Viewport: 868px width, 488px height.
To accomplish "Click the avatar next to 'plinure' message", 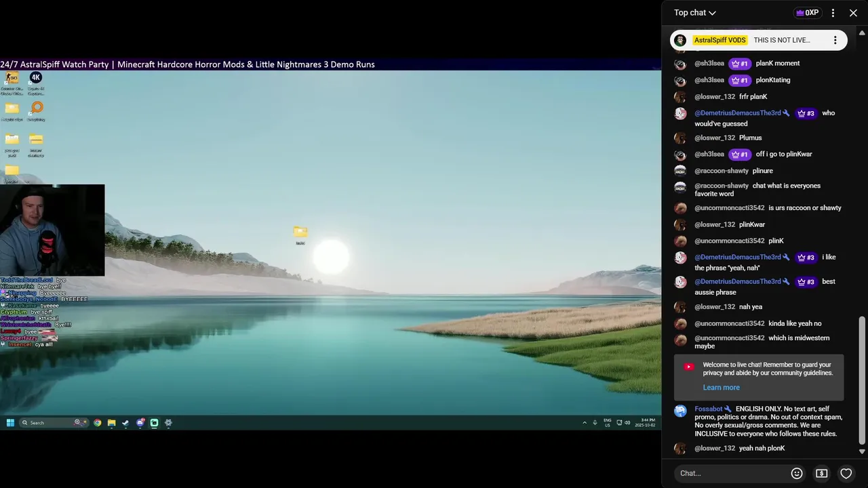I will [680, 171].
